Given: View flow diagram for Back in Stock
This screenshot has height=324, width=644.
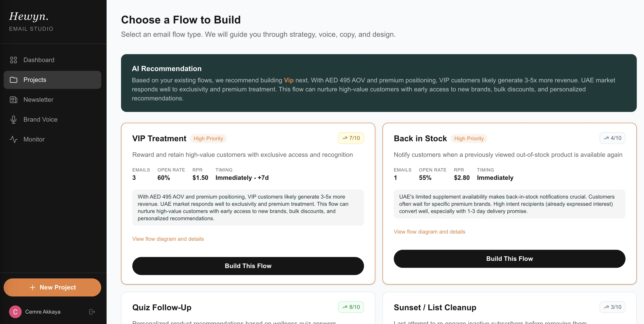Looking at the screenshot, I should (429, 231).
